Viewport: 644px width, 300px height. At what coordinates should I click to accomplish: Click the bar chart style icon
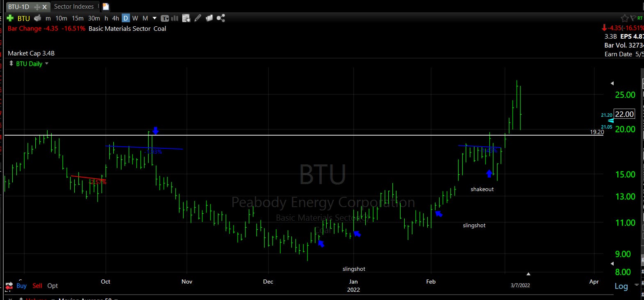[x=174, y=18]
